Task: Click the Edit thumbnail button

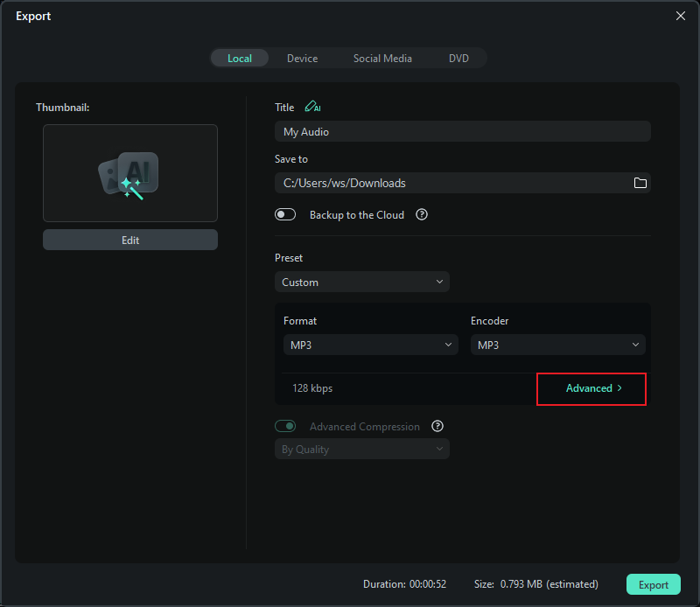Action: tap(130, 241)
